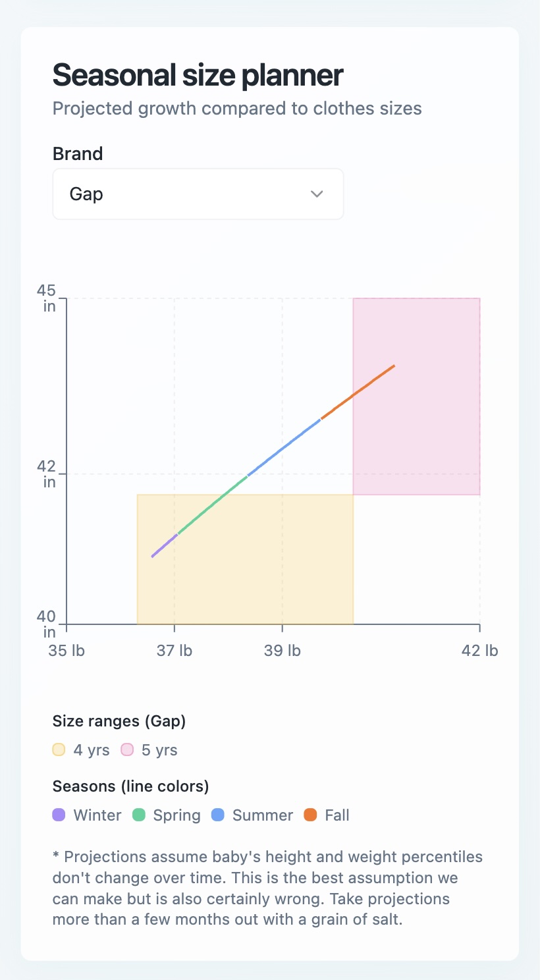The width and height of the screenshot is (540, 980).
Task: Click the blue Summer line segment
Action: (x=284, y=447)
